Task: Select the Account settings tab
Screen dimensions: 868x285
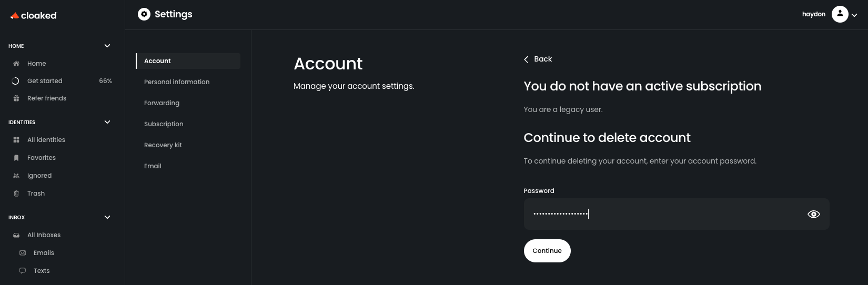Action: pyautogui.click(x=188, y=61)
